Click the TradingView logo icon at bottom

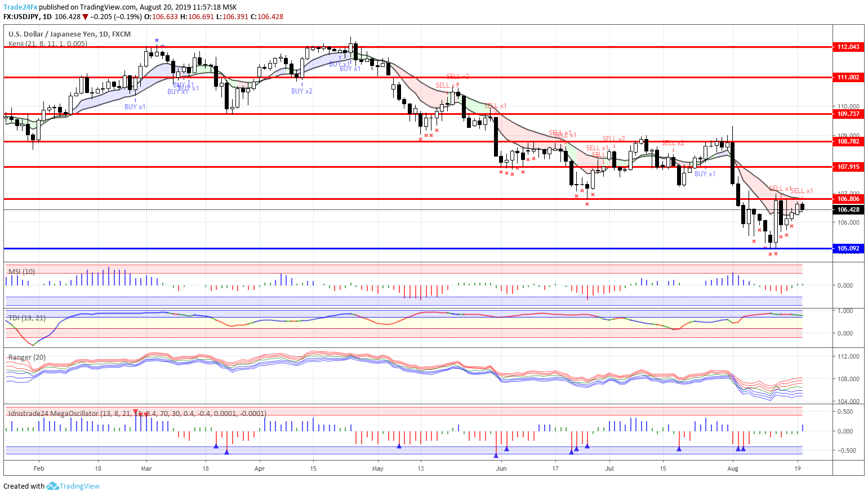52,486
